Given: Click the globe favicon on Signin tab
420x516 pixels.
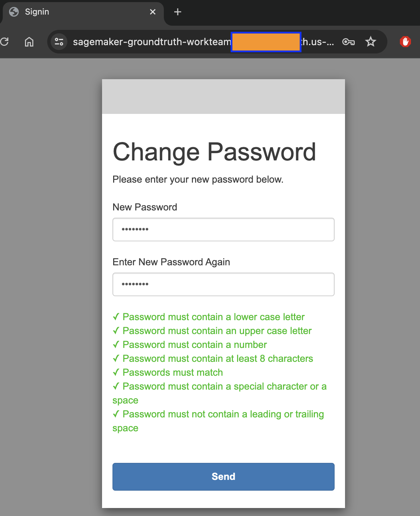Looking at the screenshot, I should (x=14, y=12).
